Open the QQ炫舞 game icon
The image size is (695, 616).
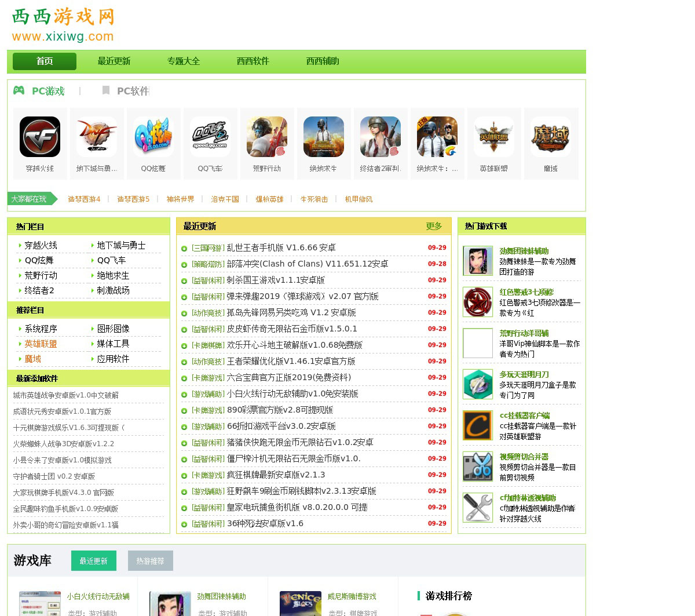pyautogui.click(x=153, y=137)
